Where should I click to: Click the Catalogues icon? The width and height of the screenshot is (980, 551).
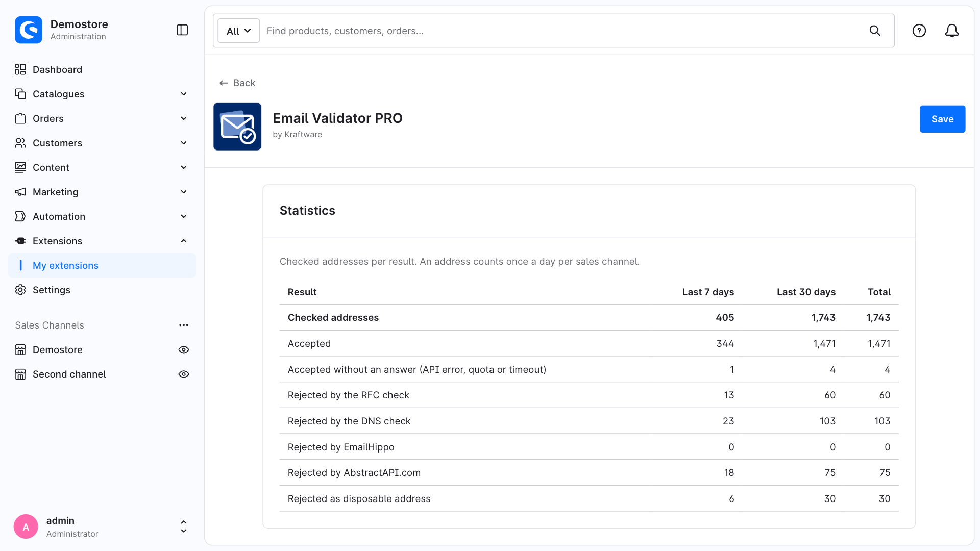tap(20, 94)
